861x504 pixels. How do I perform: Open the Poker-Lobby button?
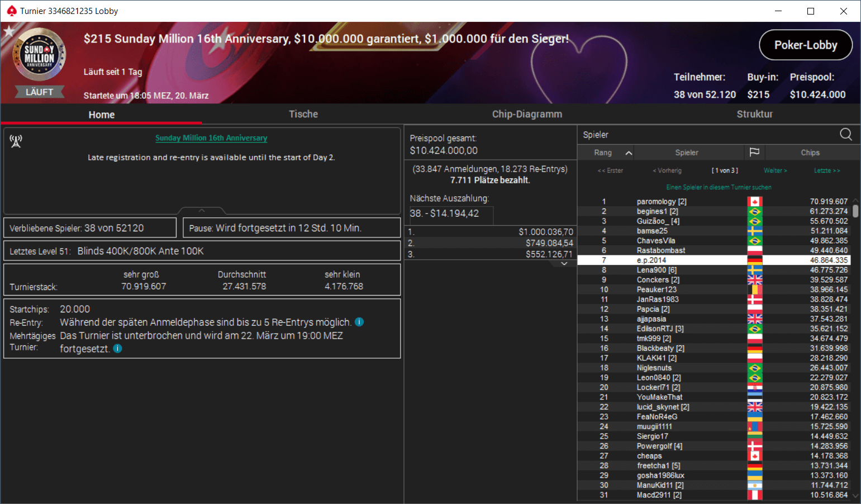805,45
